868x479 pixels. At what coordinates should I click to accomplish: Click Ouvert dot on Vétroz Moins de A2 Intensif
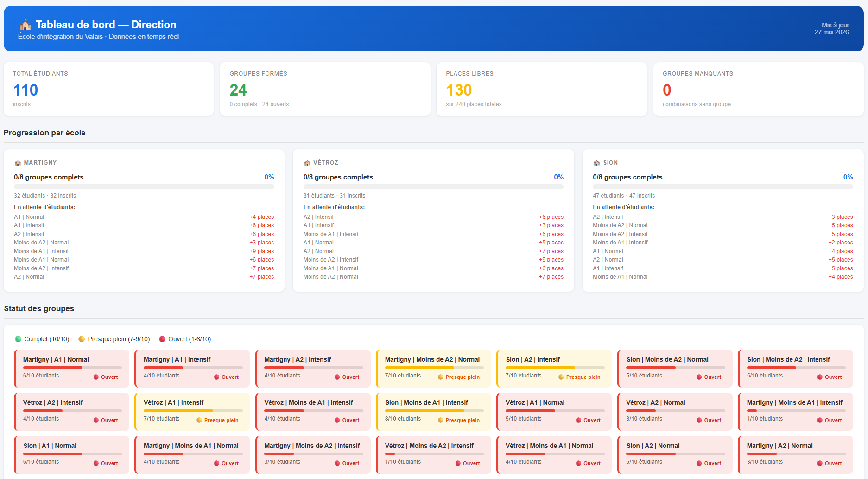click(458, 463)
